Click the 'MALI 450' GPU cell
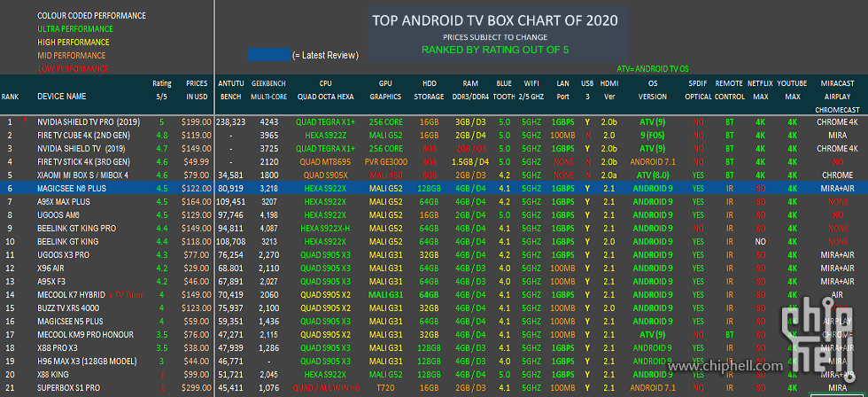Screen dimensions: 868x397 [x=385, y=175]
